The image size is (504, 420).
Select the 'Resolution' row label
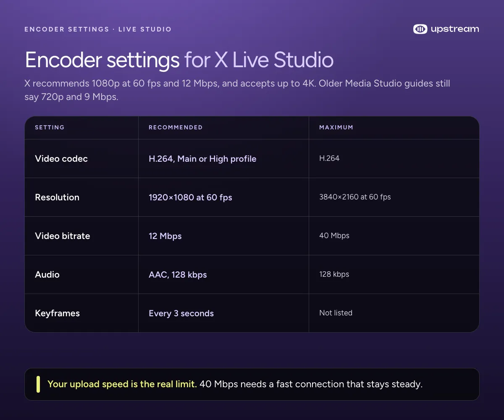pos(57,197)
